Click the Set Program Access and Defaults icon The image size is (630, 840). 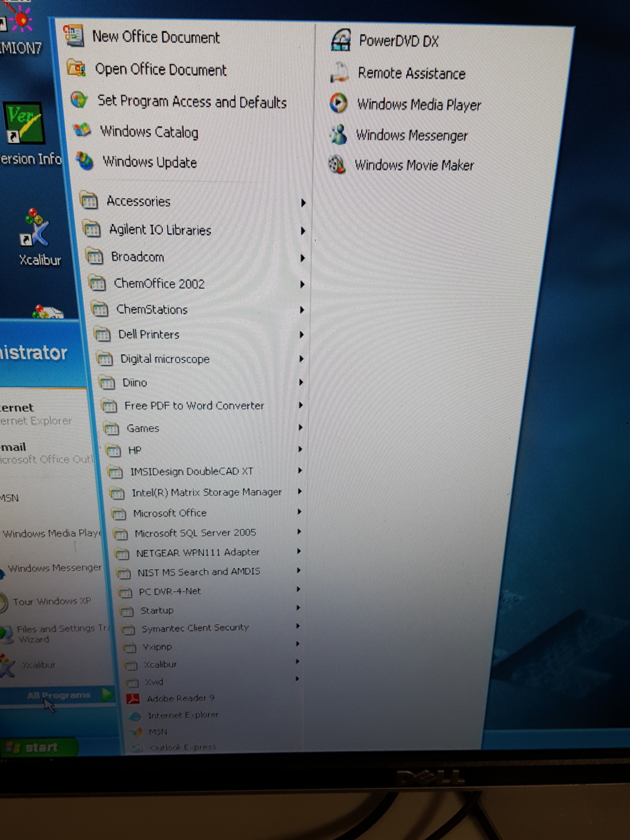[79, 100]
